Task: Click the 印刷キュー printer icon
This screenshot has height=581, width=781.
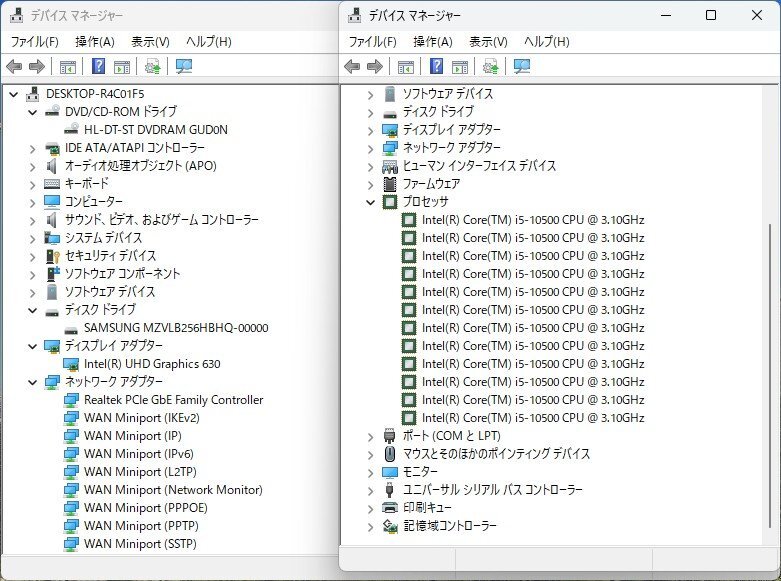Action: 390,508
